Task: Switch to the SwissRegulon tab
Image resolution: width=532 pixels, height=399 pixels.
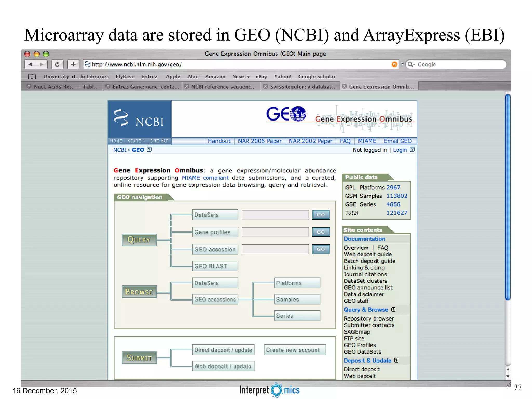Action: 303,87
